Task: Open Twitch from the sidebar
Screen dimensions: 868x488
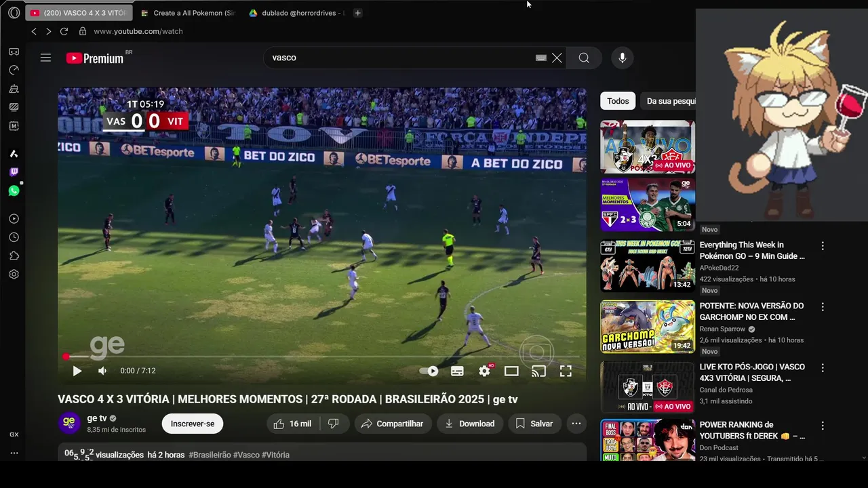Action: 14,172
